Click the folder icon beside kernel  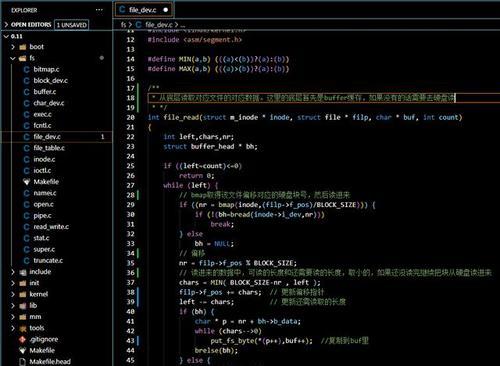(x=22, y=294)
